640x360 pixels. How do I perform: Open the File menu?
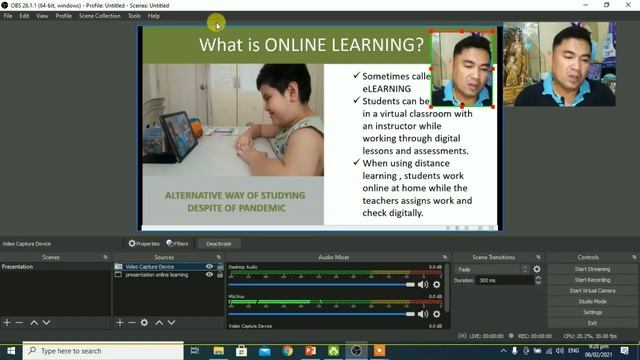click(x=8, y=16)
